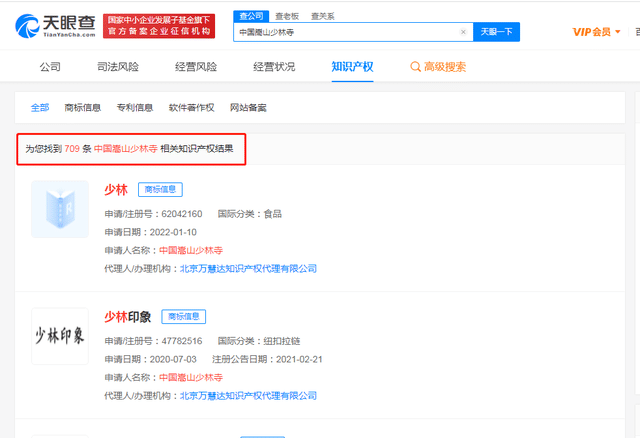
Task: Switch to the 经营风险 tab
Action: 196,67
